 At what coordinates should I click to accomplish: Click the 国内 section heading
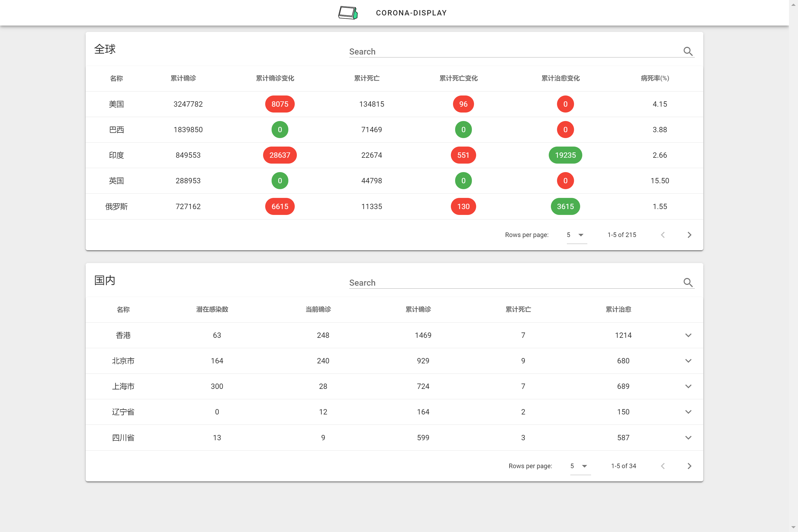105,280
